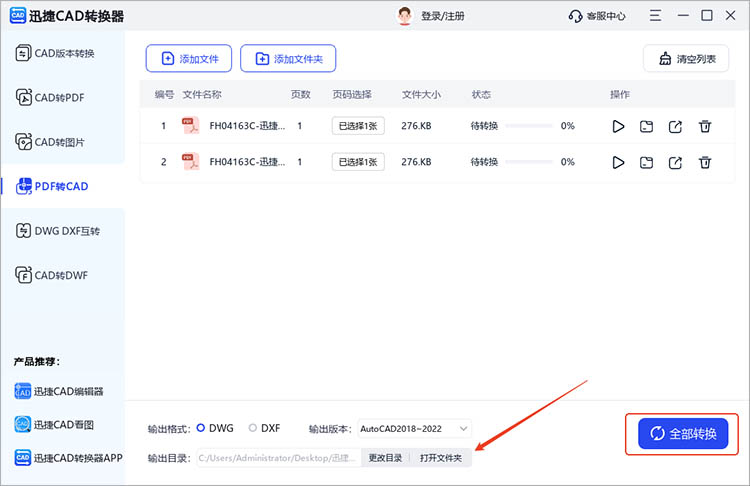This screenshot has height=486, width=750.
Task: Click file name in row 2
Action: coord(247,162)
